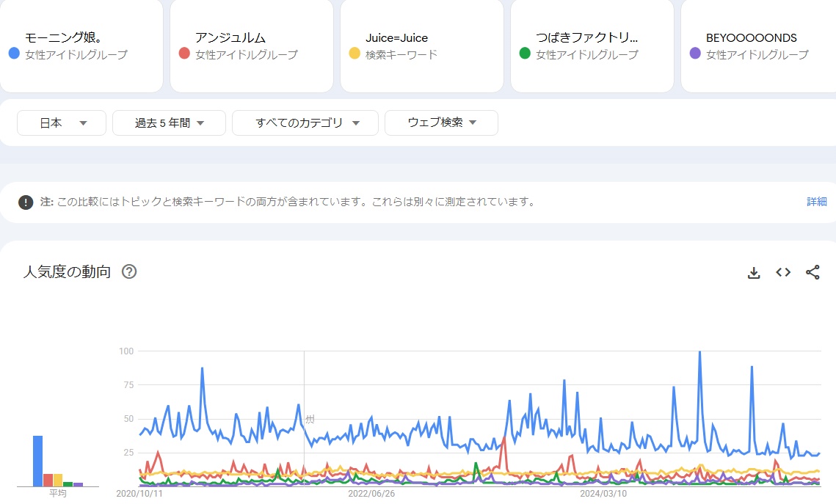This screenshot has height=504, width=836.
Task: Expand the 過去 5 年間 time range dropdown
Action: [x=169, y=123]
